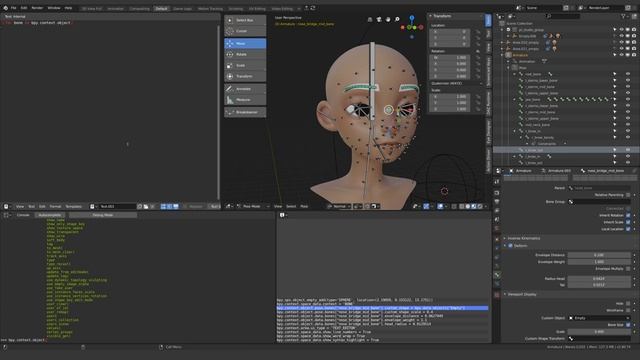The width and height of the screenshot is (640, 360).
Task: Click the viewport navigation axis gizmo
Action: point(411,27)
